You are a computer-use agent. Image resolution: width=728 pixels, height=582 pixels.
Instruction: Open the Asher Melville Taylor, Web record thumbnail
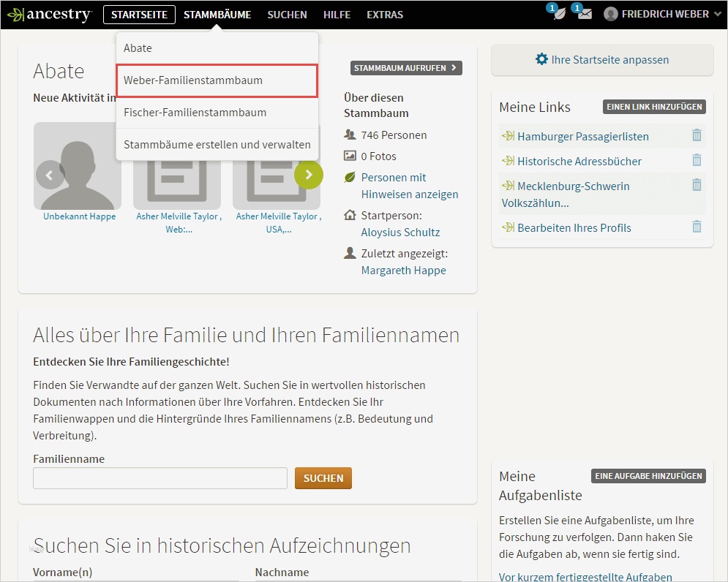tap(177, 184)
